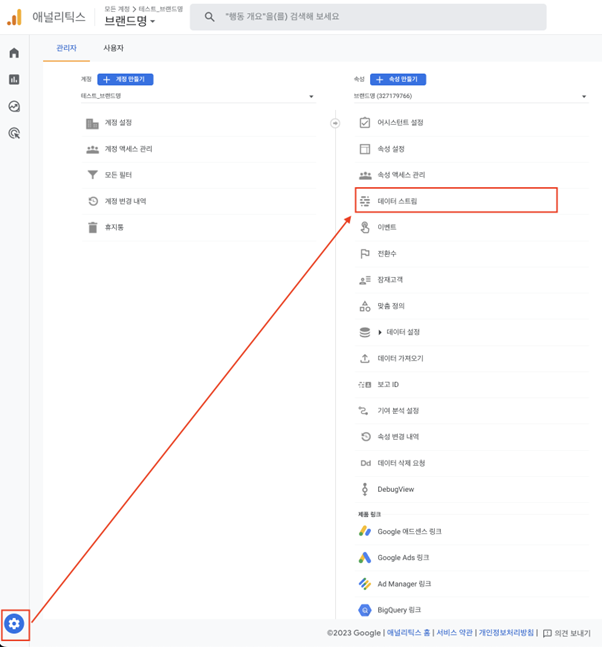Click the DebugView icon
Screen dimensions: 602x647
click(365, 489)
